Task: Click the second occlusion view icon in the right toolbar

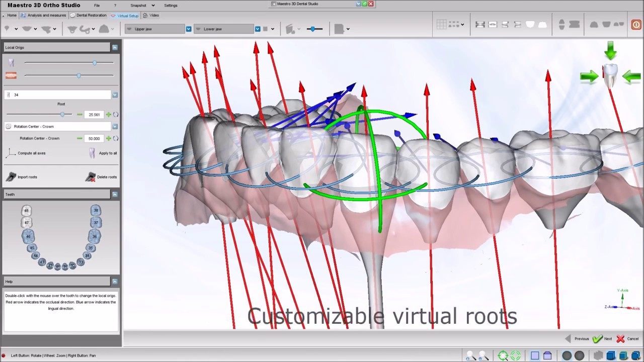Action: [493, 24]
